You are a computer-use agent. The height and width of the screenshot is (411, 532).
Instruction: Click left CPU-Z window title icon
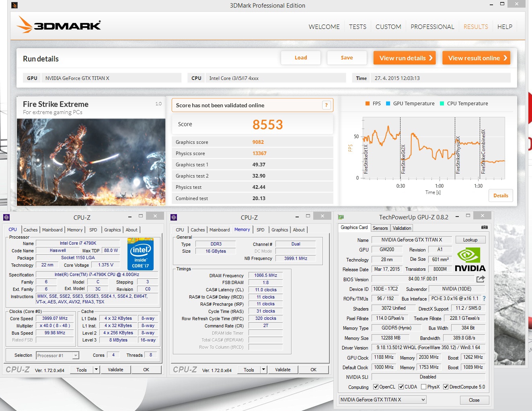coord(6,217)
